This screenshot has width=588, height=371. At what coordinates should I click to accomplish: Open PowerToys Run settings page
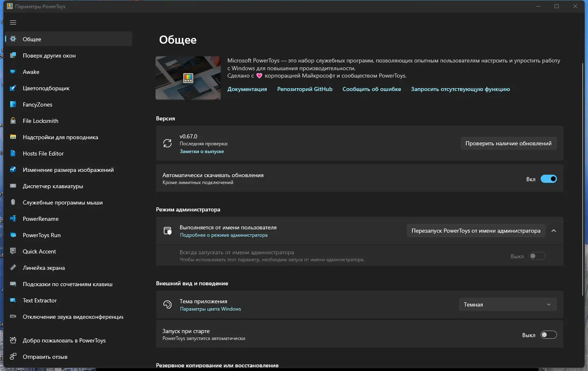pyautogui.click(x=42, y=235)
